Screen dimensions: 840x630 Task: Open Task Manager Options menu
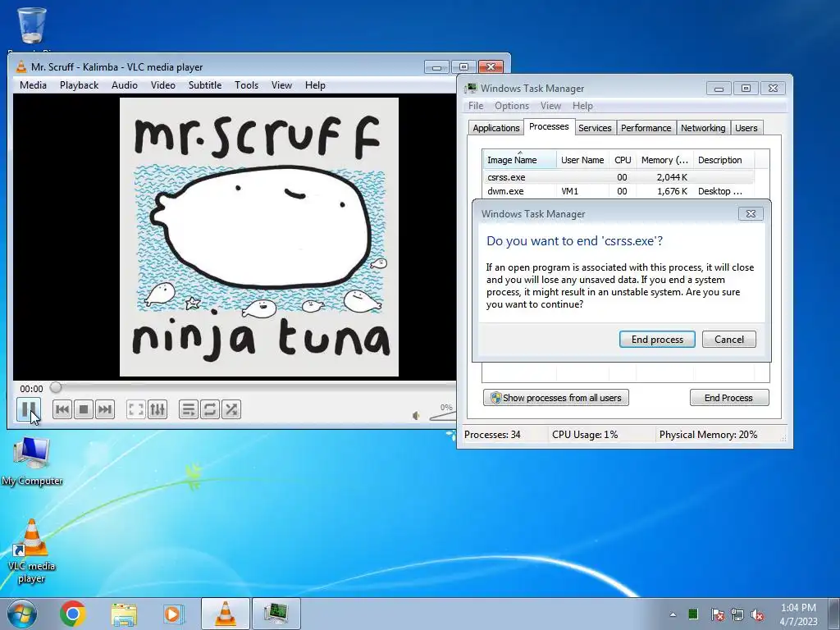pos(512,106)
